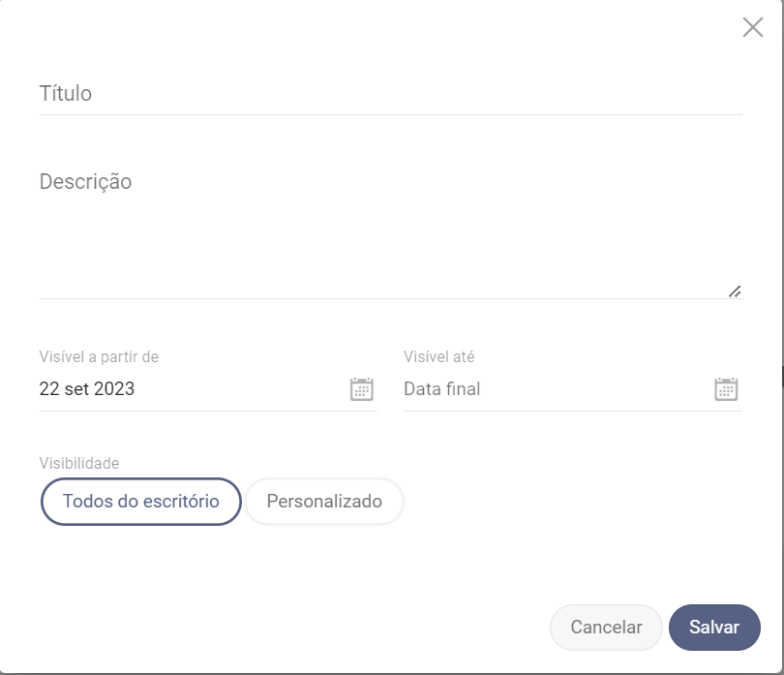Screen dimensions: 784x675
Task: Click the Data final placeholder text
Action: (442, 388)
